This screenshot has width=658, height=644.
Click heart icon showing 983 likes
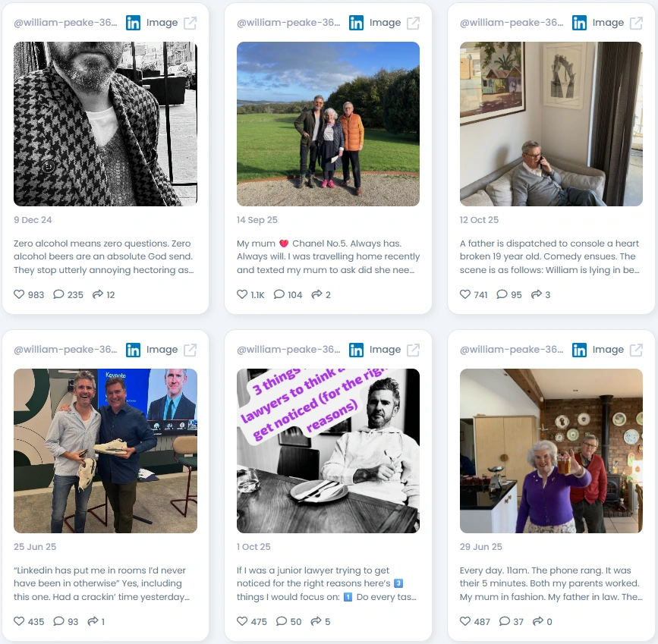19,294
